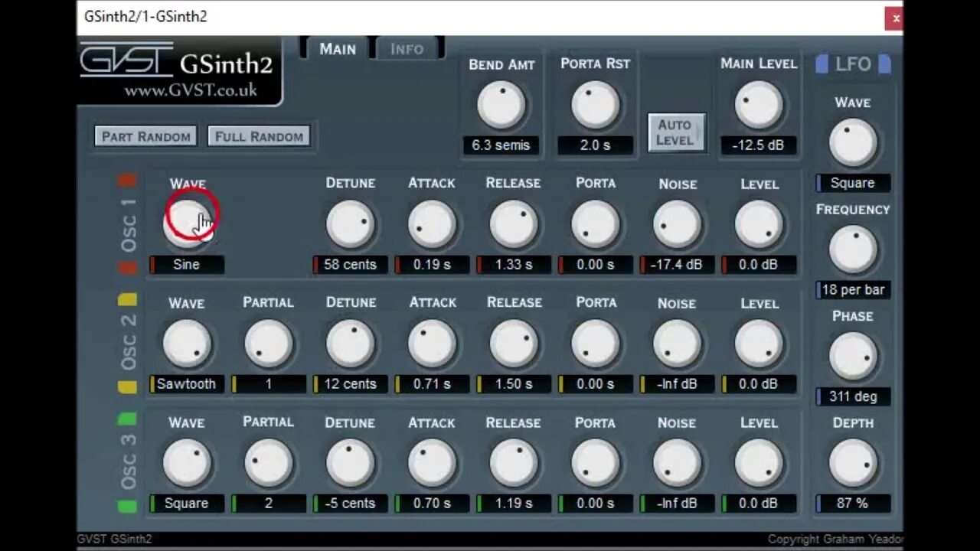Click the LFO Frequency knob
Screen dimensions: 980x551
[852, 249]
